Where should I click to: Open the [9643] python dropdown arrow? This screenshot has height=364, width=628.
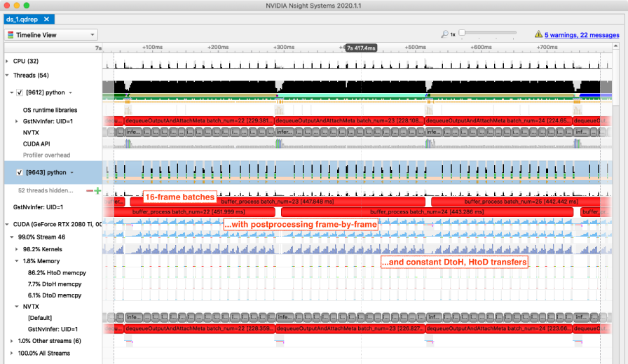point(72,173)
